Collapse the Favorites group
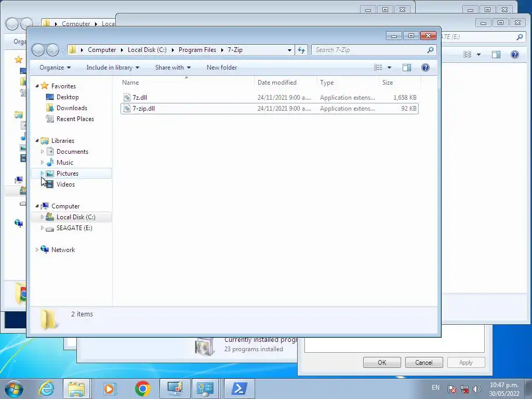Image resolution: width=532 pixels, height=399 pixels. click(x=37, y=86)
